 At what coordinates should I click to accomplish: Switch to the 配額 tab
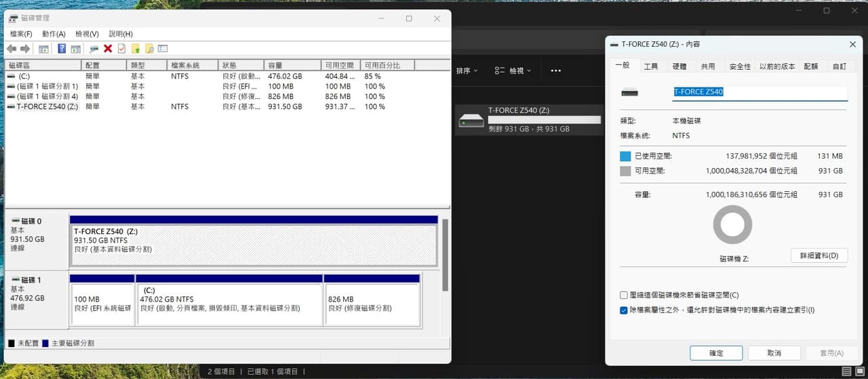811,66
